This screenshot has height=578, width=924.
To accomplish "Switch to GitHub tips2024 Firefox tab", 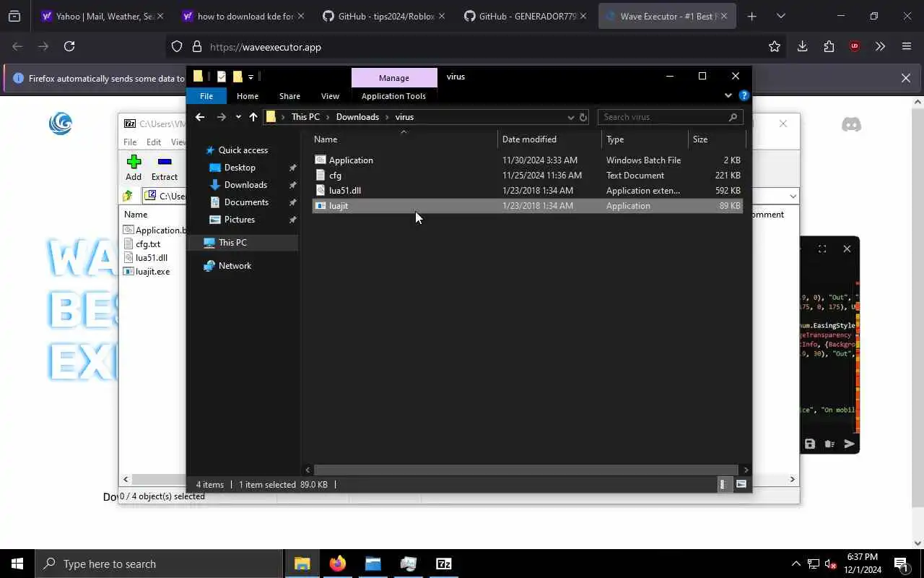I will [385, 16].
